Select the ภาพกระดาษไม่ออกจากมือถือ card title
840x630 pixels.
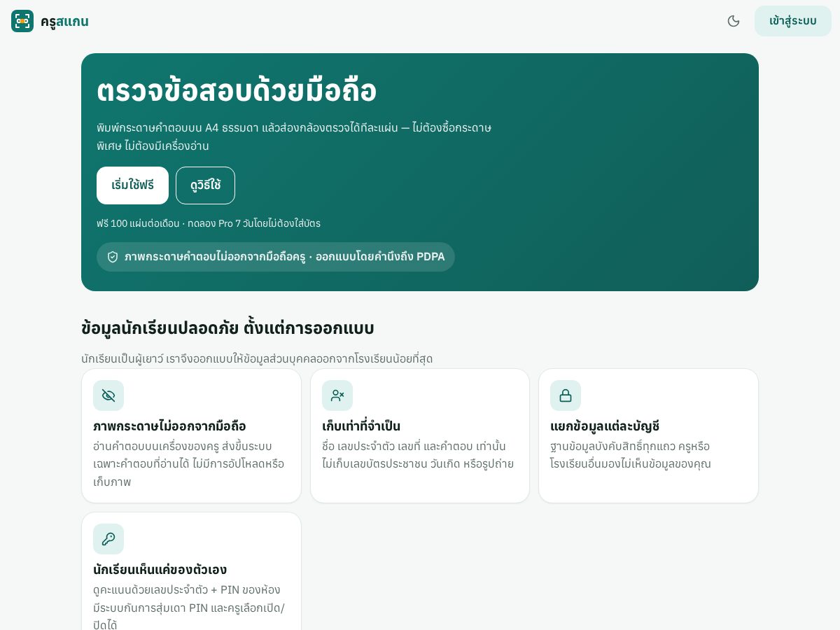tap(169, 426)
